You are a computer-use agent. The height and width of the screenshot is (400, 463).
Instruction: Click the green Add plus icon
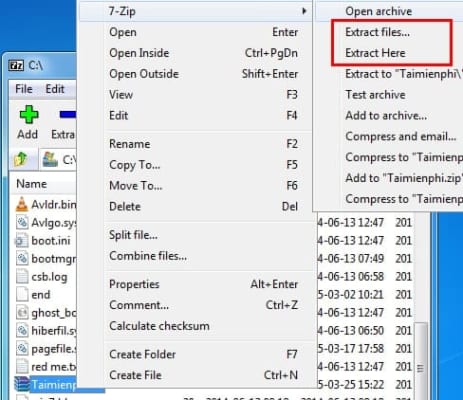[x=29, y=114]
